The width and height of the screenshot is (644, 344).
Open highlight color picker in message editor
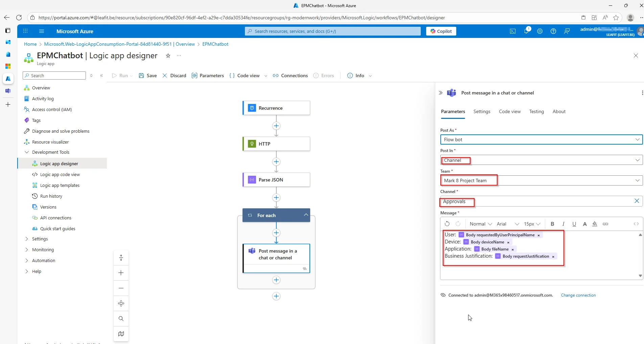(595, 224)
